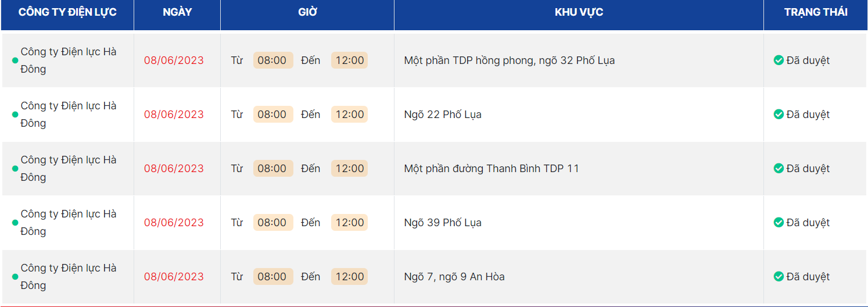Click the date 08/06/2023 in Thanh Bình row

[174, 169]
